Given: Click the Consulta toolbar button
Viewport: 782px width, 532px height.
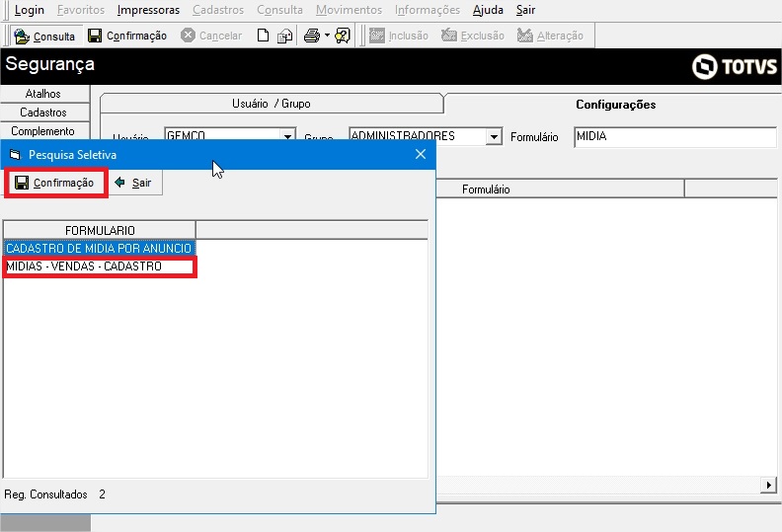Looking at the screenshot, I should coord(44,36).
